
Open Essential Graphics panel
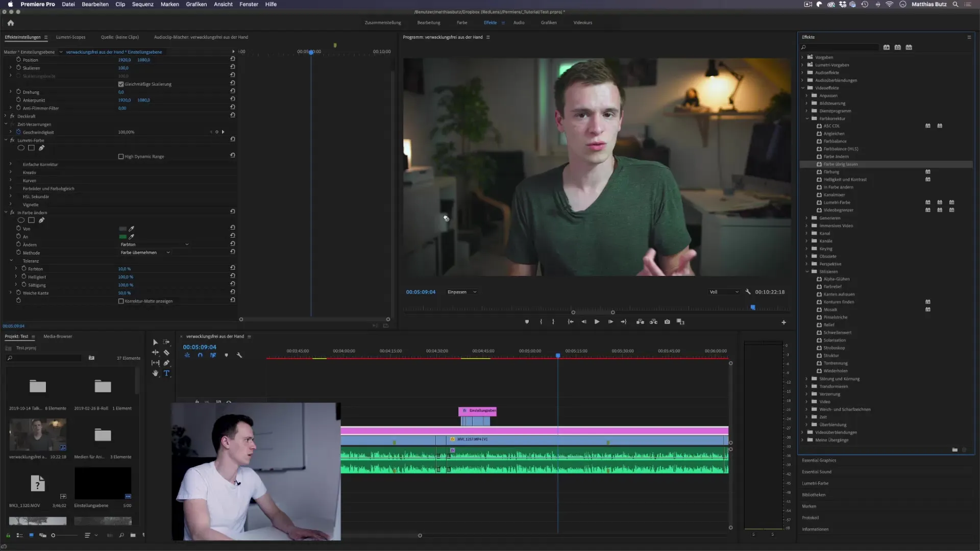pos(819,461)
